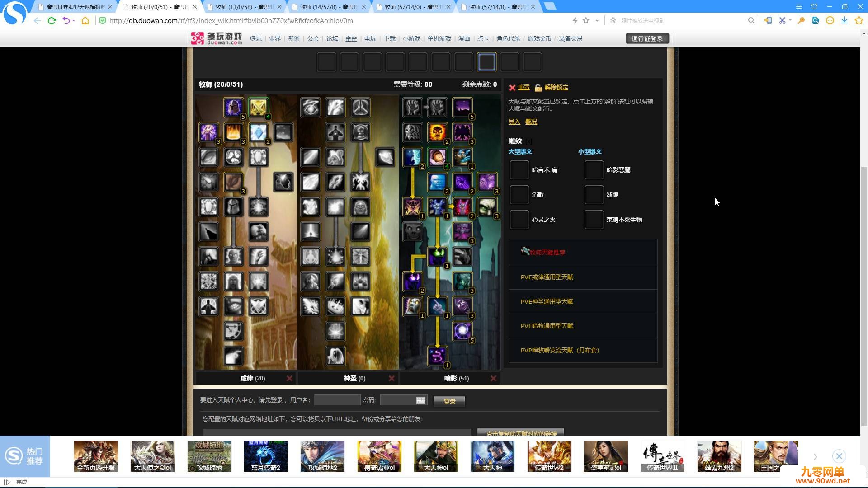Click the 用户名 username input field
The image size is (868, 488).
(337, 400)
